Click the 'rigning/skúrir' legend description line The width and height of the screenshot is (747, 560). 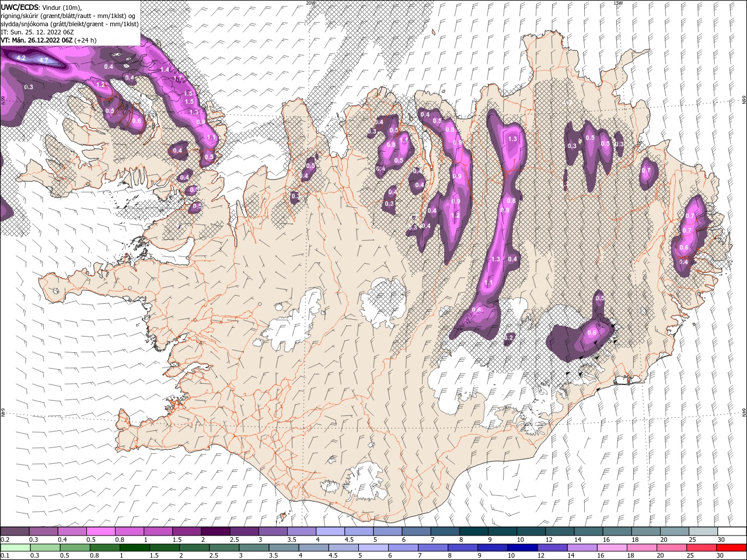(68, 15)
